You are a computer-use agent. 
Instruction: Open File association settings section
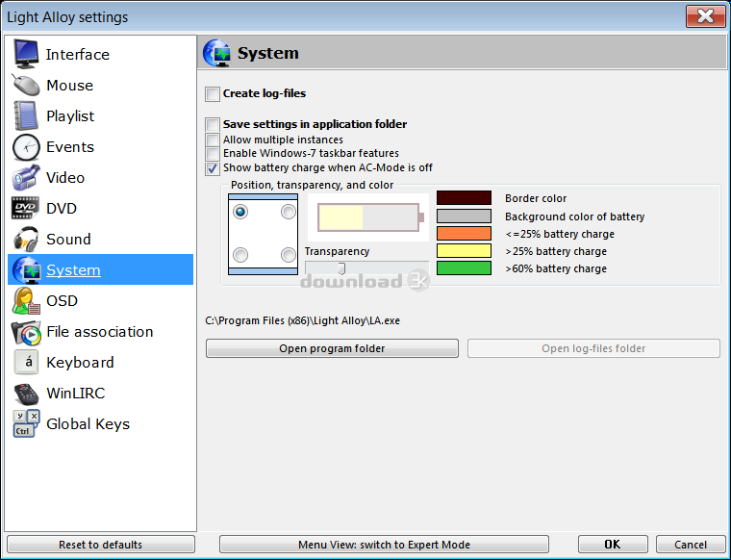pyautogui.click(x=100, y=332)
